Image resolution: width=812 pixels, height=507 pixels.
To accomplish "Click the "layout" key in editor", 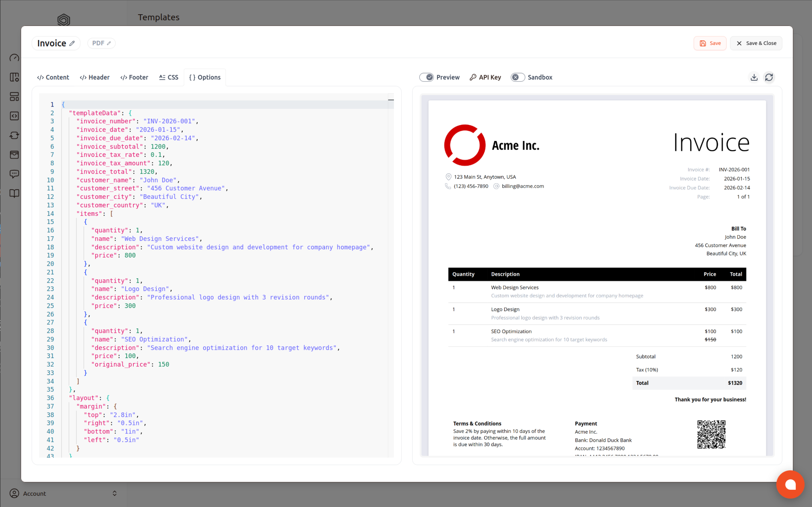I will pyautogui.click(x=84, y=398).
